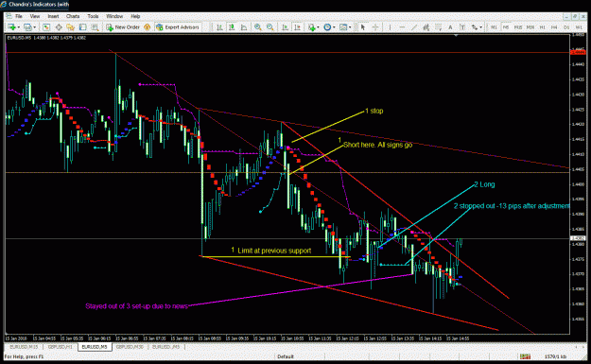Zoom out of the chart
The image size is (591, 364).
point(269,27)
